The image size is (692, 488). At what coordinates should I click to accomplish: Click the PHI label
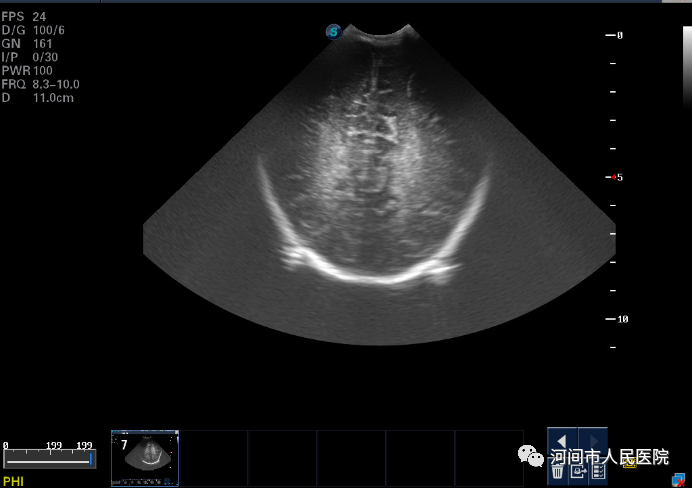[x=13, y=481]
